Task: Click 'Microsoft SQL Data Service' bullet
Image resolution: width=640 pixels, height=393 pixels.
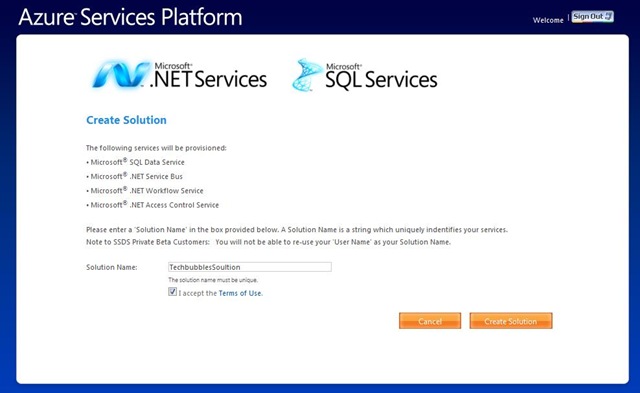Action: (x=135, y=162)
